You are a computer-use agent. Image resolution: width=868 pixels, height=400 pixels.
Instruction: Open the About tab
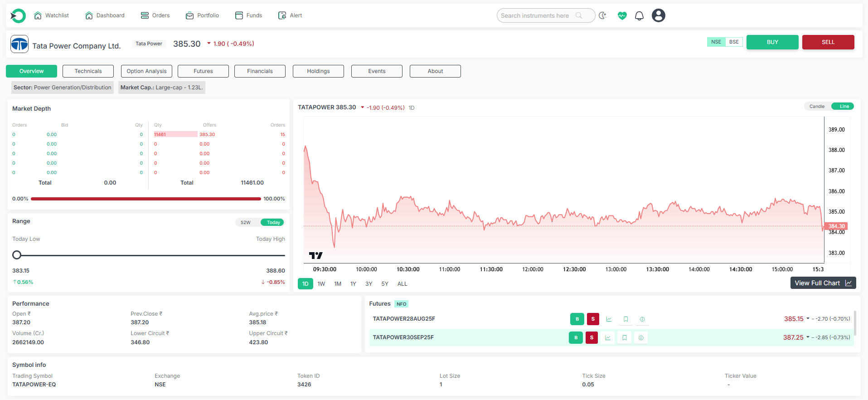(x=435, y=71)
